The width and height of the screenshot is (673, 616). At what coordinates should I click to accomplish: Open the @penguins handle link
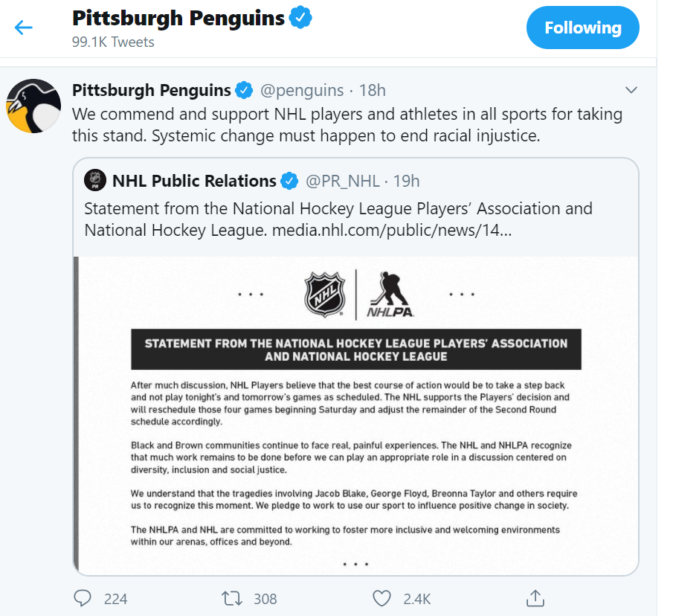pyautogui.click(x=301, y=91)
